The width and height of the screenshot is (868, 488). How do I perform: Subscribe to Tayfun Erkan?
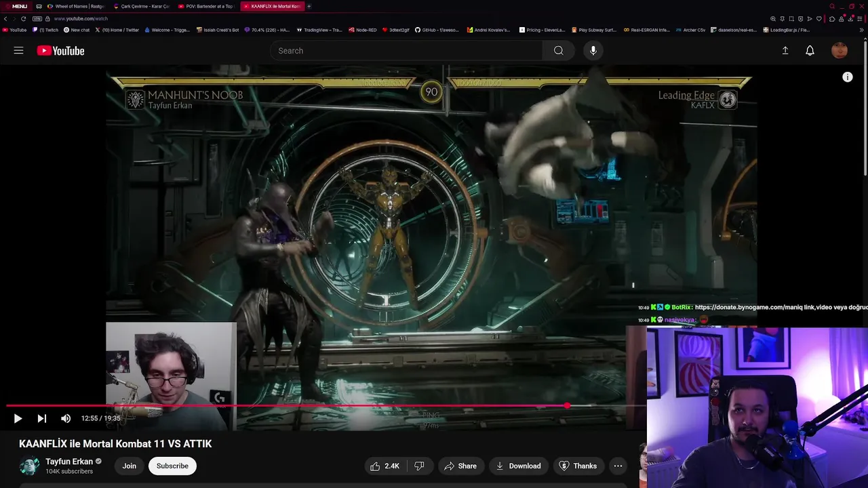172,466
